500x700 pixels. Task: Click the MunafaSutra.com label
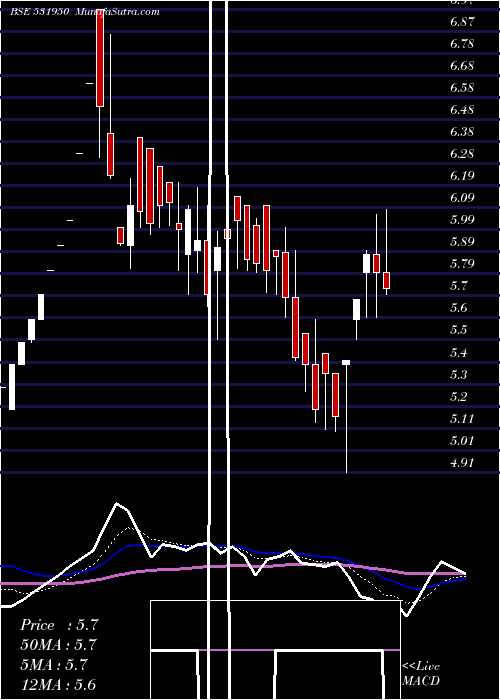pyautogui.click(x=117, y=12)
